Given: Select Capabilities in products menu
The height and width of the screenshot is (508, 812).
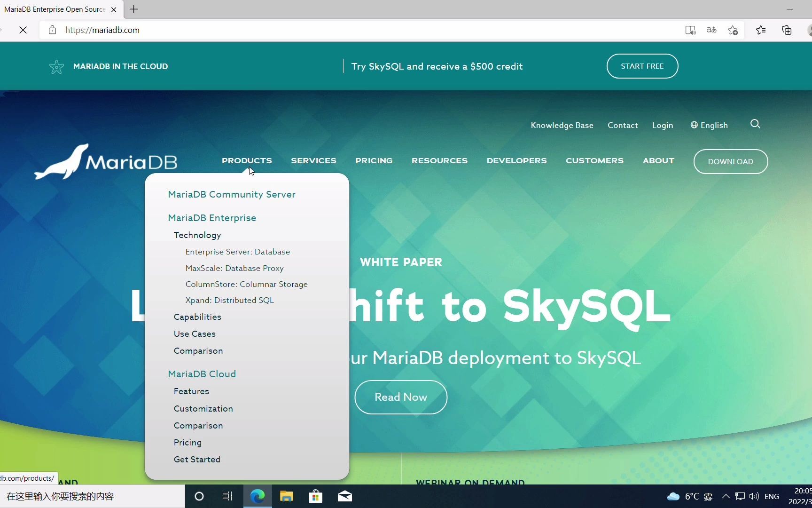Looking at the screenshot, I should click(x=197, y=317).
